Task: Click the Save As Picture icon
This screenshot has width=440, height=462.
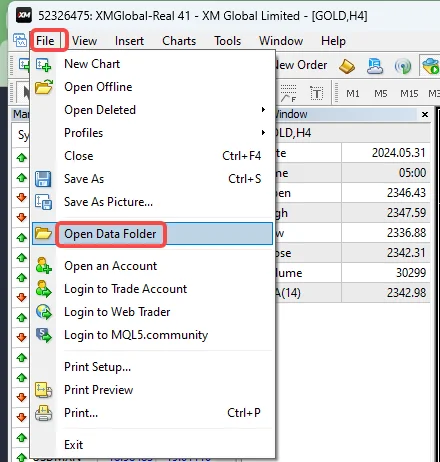Action: point(43,202)
